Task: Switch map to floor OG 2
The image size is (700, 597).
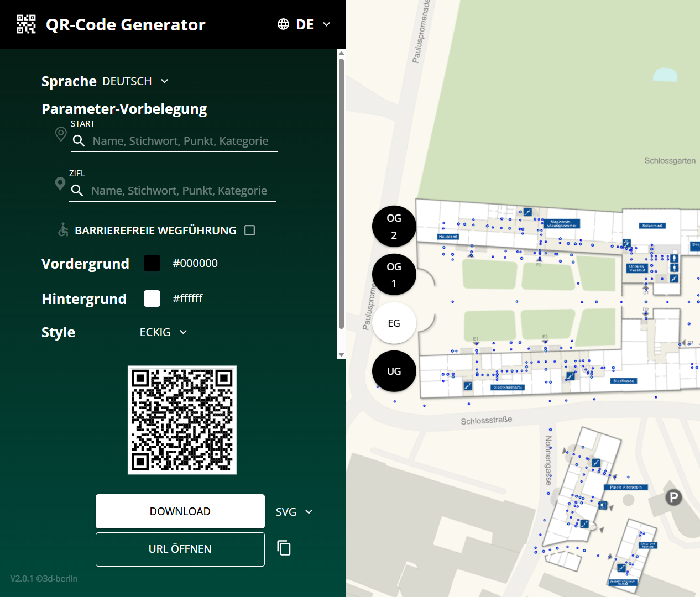Action: (394, 227)
